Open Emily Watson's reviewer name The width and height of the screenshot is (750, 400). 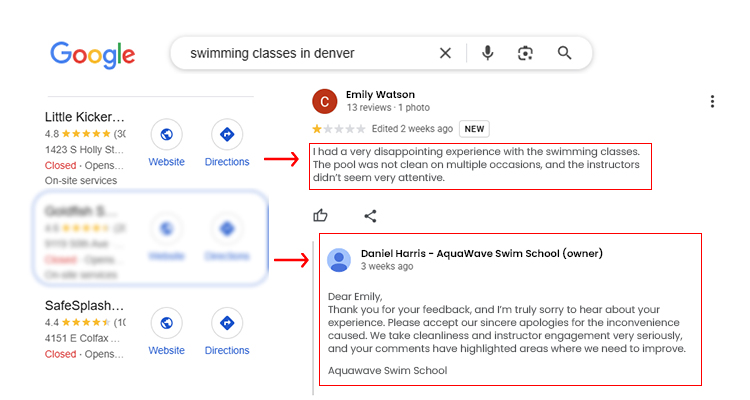(380, 94)
